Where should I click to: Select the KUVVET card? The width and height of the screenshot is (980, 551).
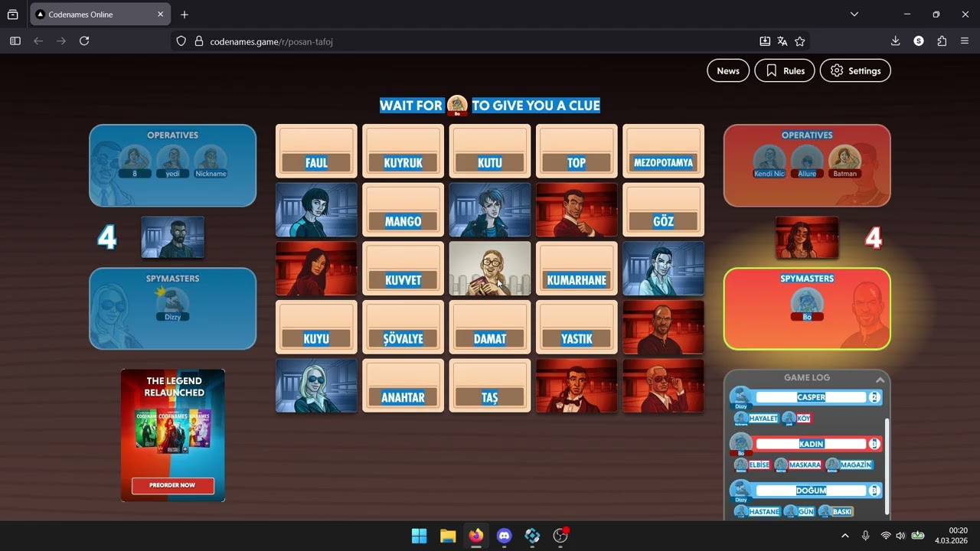(403, 269)
